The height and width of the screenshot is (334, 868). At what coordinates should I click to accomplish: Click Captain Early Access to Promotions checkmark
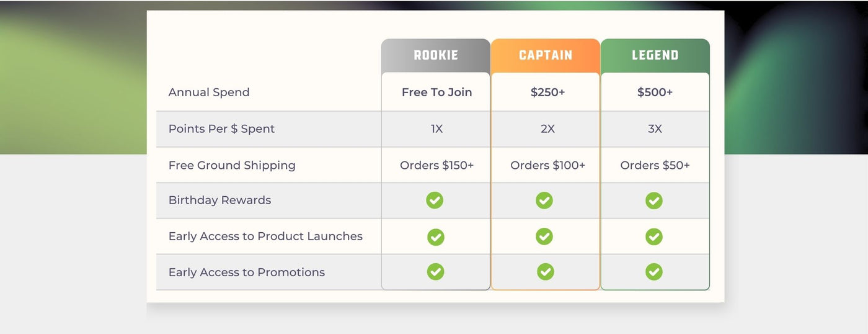click(x=546, y=272)
